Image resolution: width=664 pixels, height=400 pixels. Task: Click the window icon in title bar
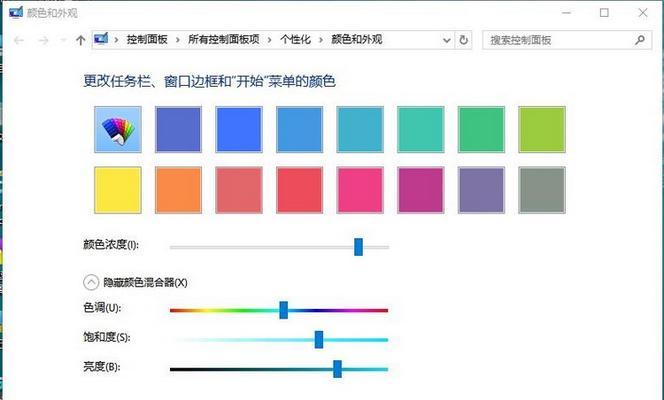pos(16,12)
